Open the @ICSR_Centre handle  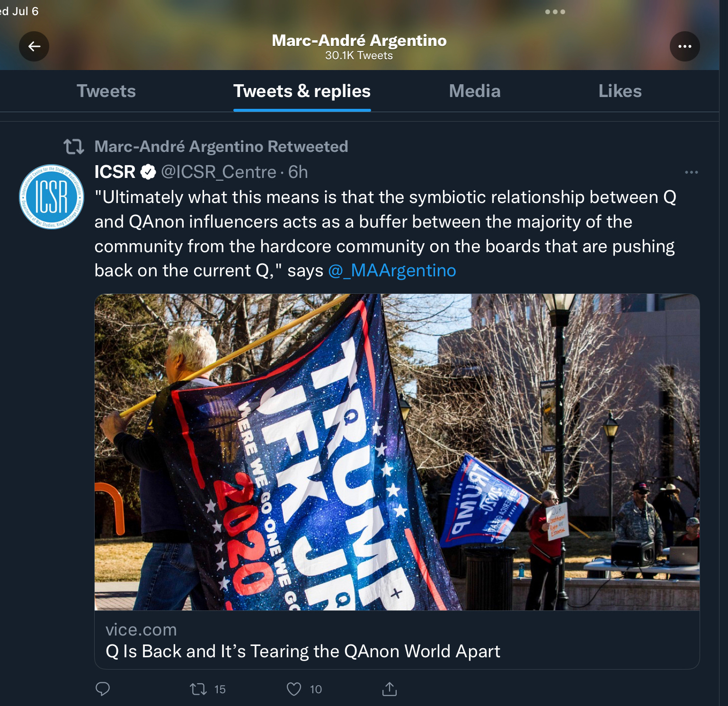click(x=219, y=172)
